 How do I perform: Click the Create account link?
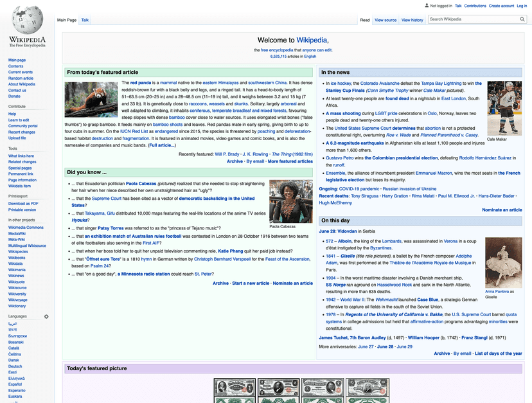[x=501, y=6]
